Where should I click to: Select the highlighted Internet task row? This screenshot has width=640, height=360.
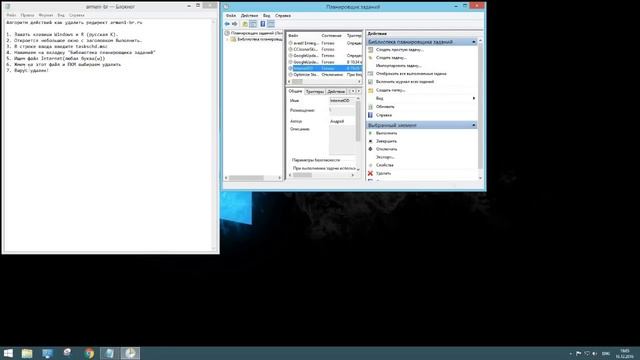[x=325, y=68]
